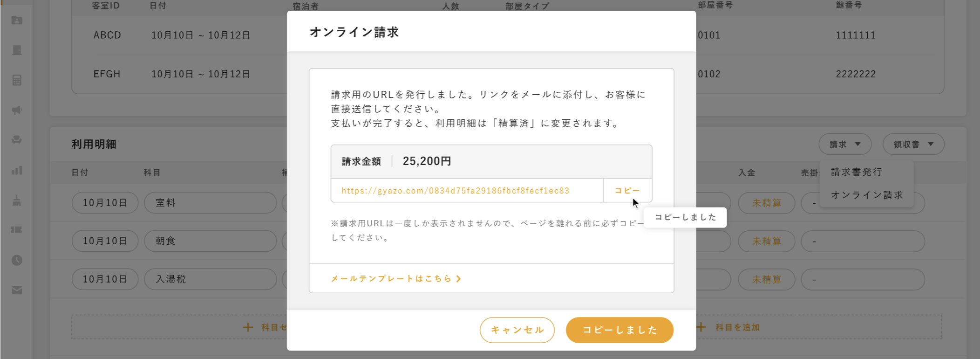The width and height of the screenshot is (980, 359).
Task: Click the gyazo.com billing URL field
Action: pos(467,191)
